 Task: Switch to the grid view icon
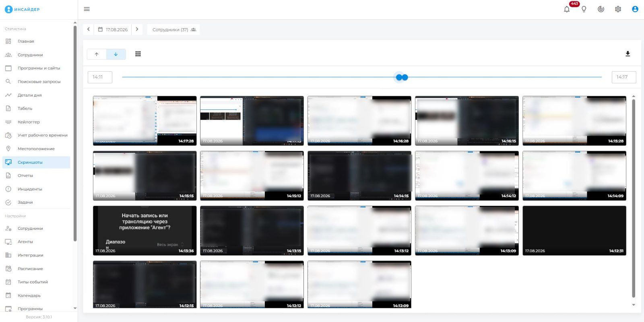tap(138, 54)
